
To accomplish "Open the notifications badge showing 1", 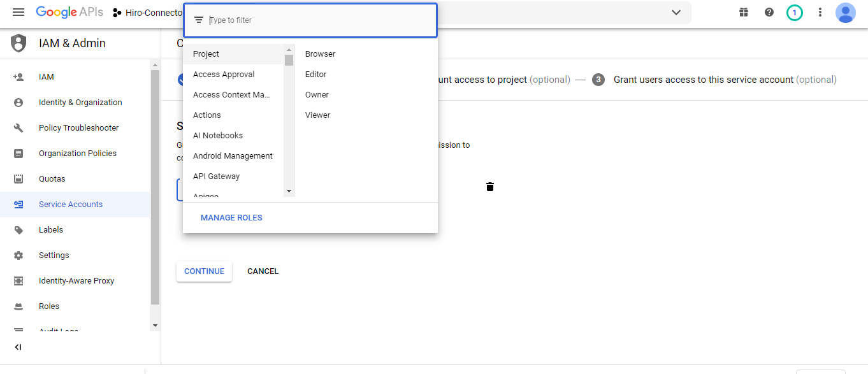I will (794, 12).
